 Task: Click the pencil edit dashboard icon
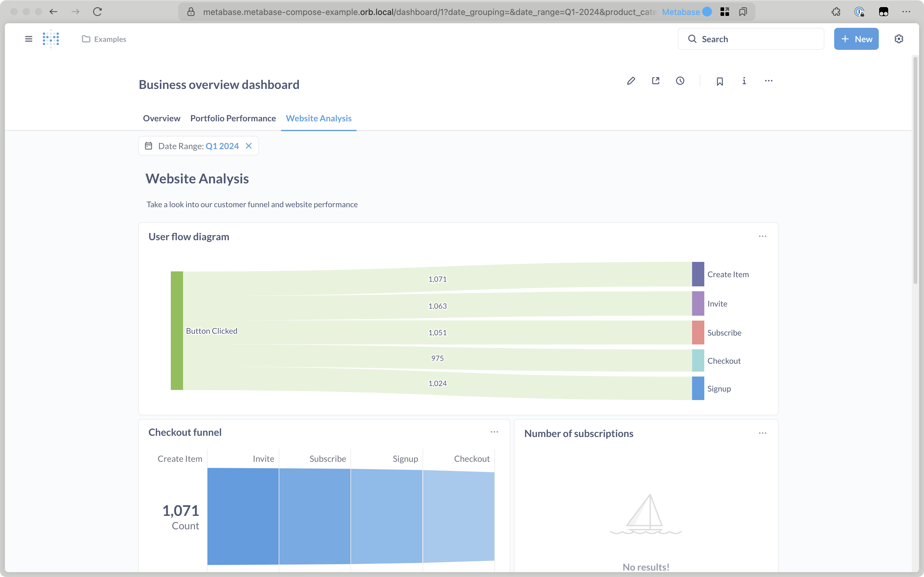[x=631, y=81]
